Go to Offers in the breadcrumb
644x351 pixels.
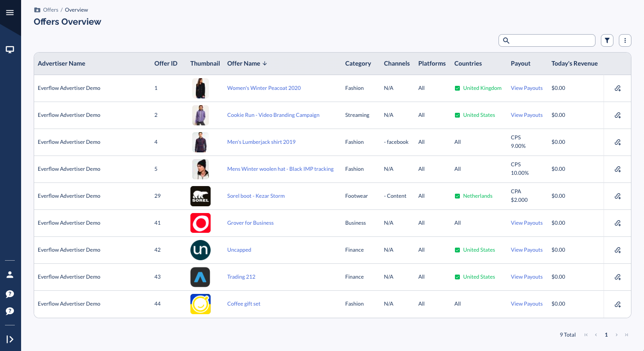[x=51, y=10]
